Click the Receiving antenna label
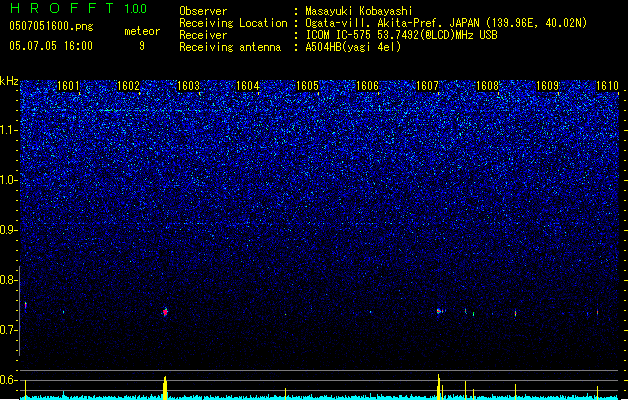The image size is (629, 400). [x=230, y=47]
